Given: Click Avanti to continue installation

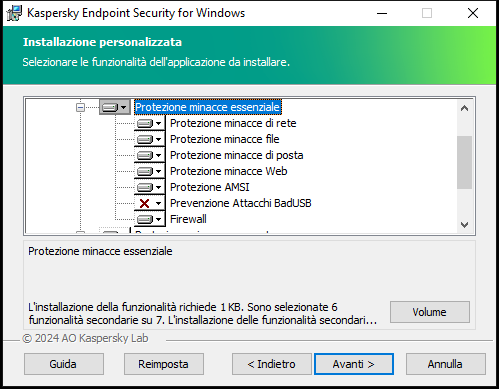Looking at the screenshot, I should [x=354, y=364].
